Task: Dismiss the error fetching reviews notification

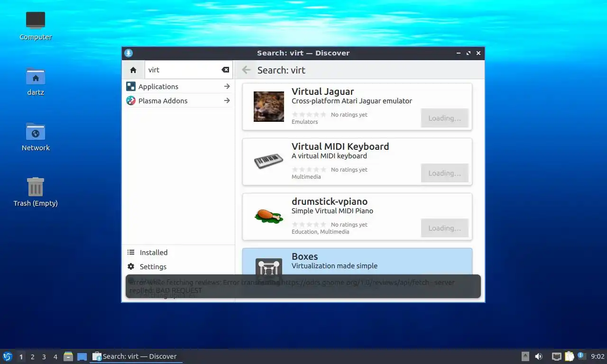Action: pyautogui.click(x=303, y=286)
